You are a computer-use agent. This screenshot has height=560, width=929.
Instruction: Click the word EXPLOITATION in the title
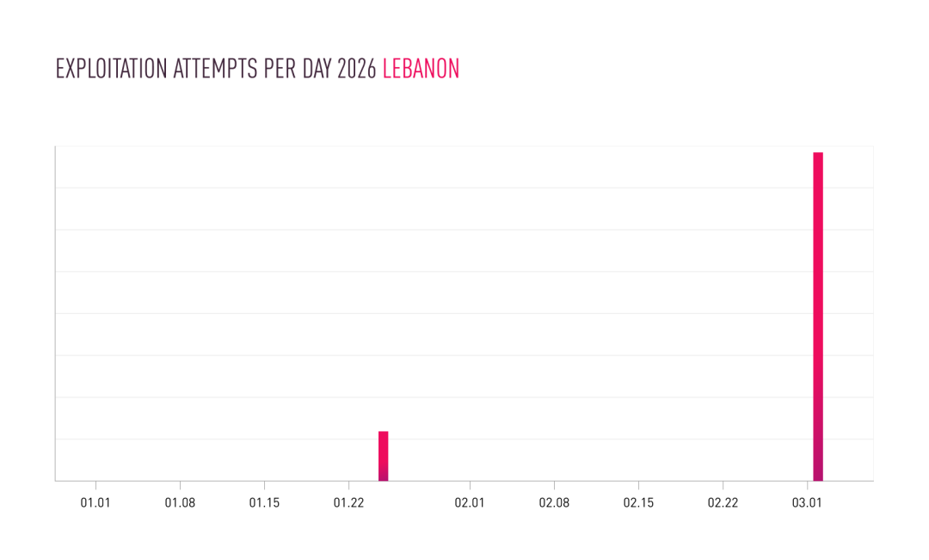[111, 70]
